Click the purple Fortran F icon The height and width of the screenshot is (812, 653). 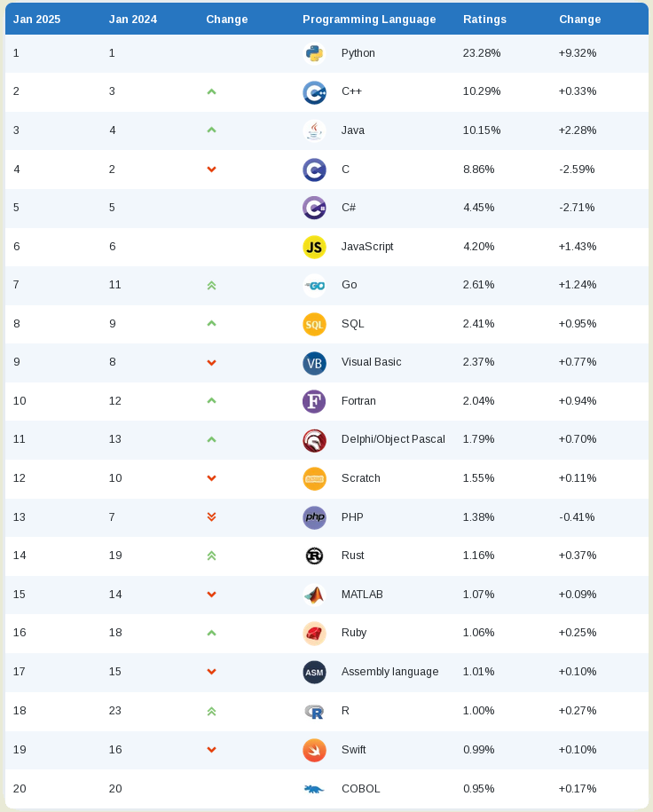pyautogui.click(x=314, y=401)
